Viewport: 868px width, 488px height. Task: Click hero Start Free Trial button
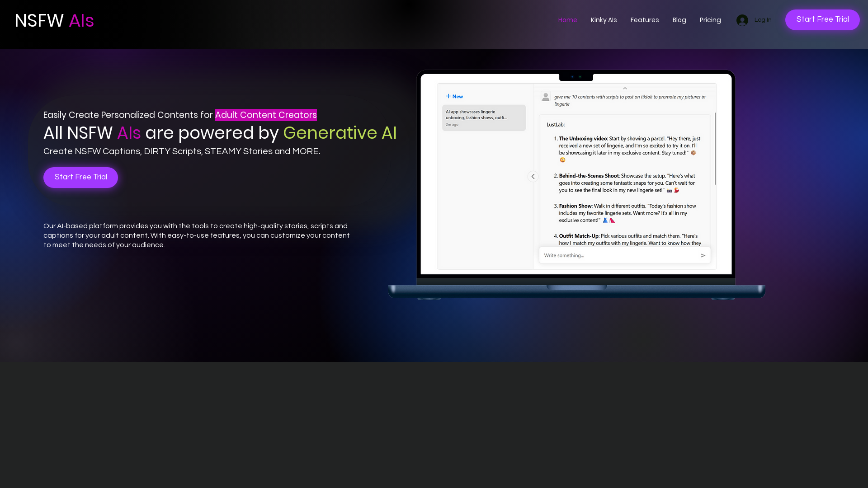pos(80,178)
